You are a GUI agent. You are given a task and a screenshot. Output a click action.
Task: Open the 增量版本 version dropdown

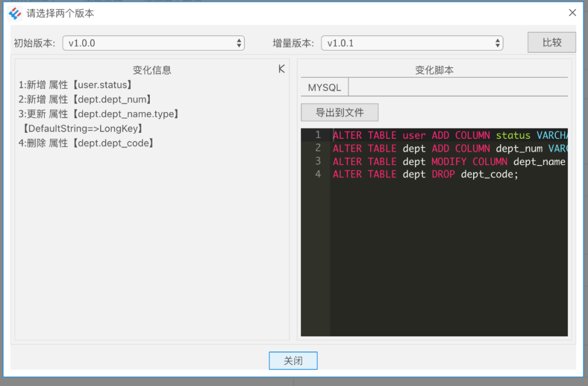coord(412,42)
